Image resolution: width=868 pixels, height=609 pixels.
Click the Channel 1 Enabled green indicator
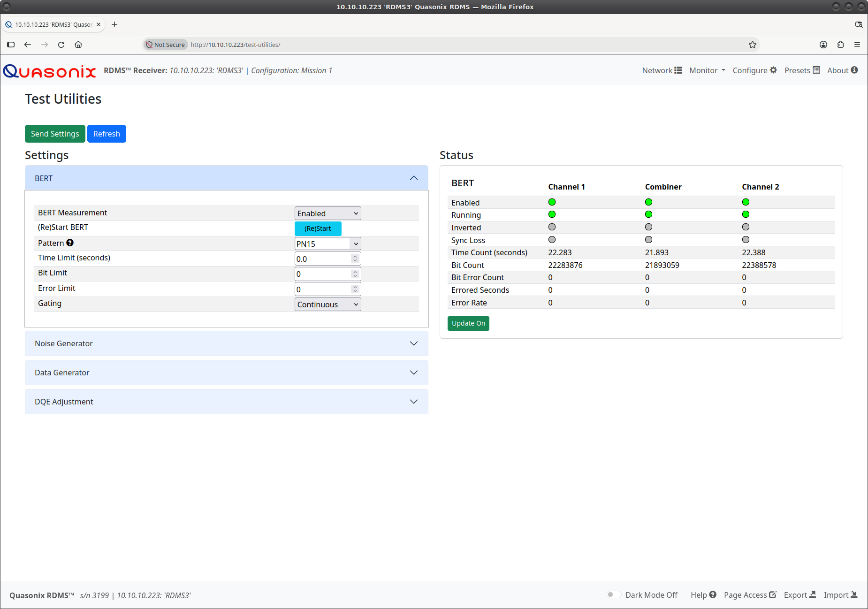coord(552,202)
